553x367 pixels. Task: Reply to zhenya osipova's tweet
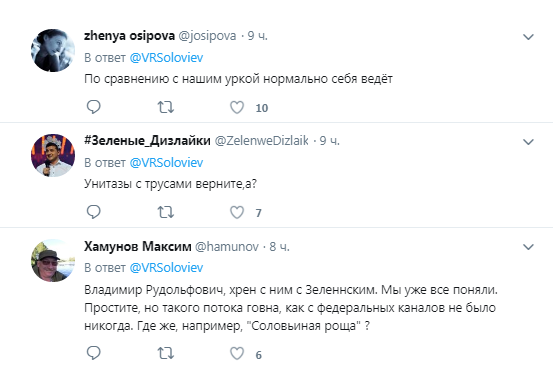[93, 107]
